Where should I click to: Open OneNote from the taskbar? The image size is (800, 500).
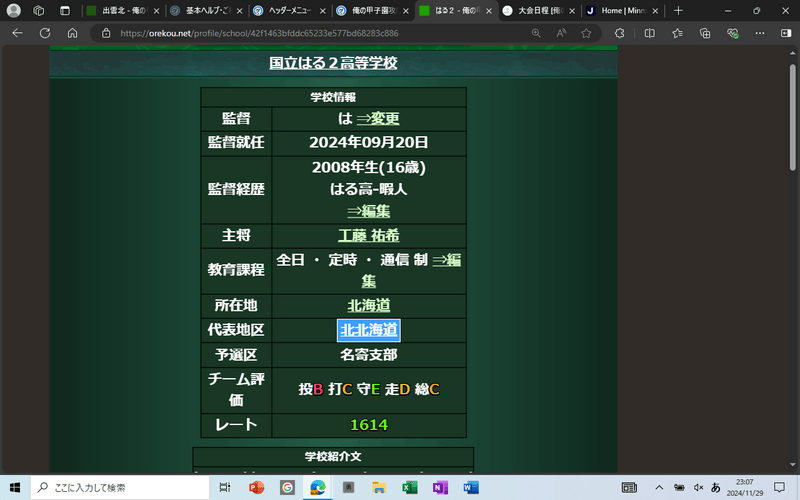tap(440, 487)
